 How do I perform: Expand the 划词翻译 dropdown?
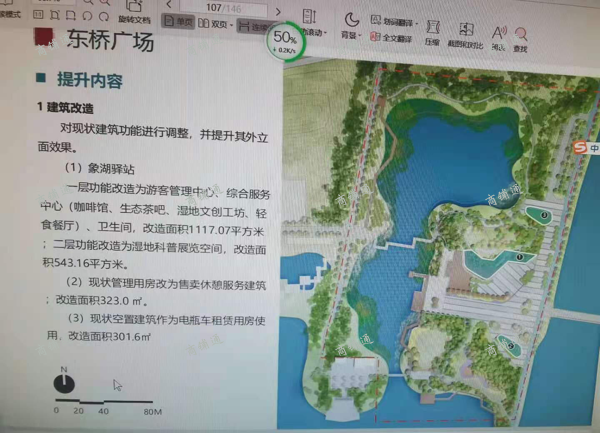[418, 21]
